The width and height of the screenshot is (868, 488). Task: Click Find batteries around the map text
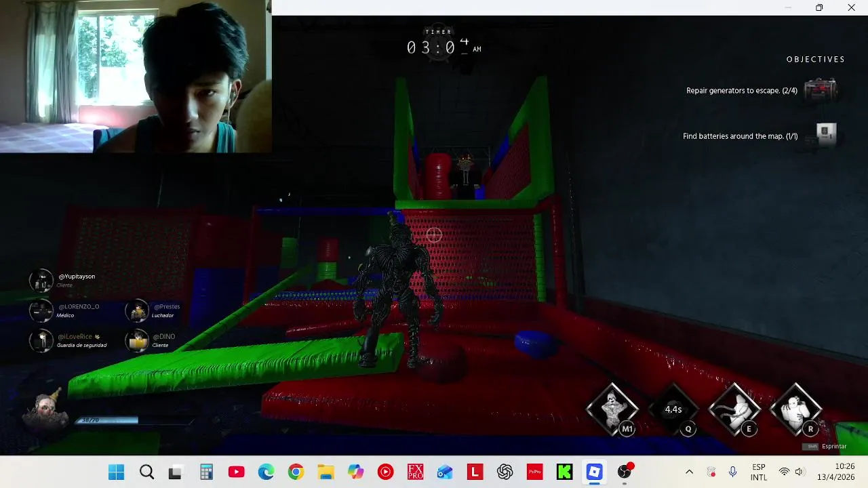click(741, 136)
